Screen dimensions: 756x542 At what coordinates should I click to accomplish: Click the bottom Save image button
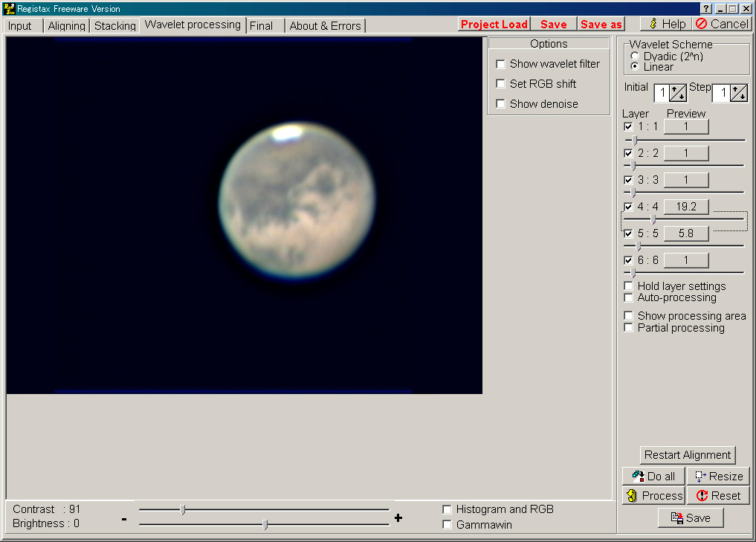tap(690, 517)
